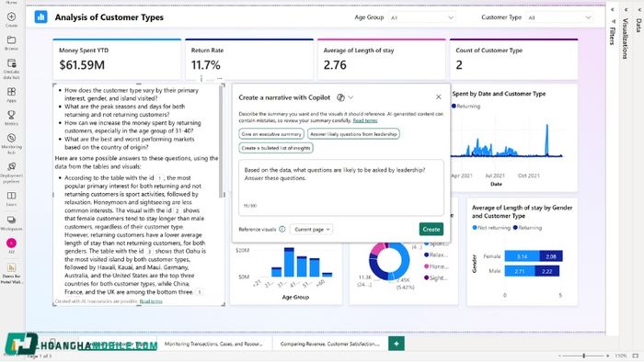Screen dimensions: 644x362
Task: Click Returning legend in Gender stay chart
Action: click(x=527, y=228)
